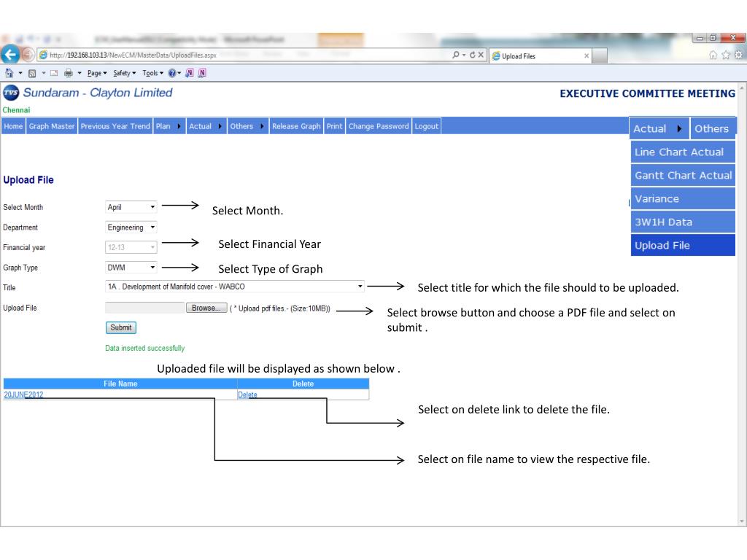Viewport: 747px width, 560px height.
Task: Click the search magnifier in address bar
Action: pos(456,55)
